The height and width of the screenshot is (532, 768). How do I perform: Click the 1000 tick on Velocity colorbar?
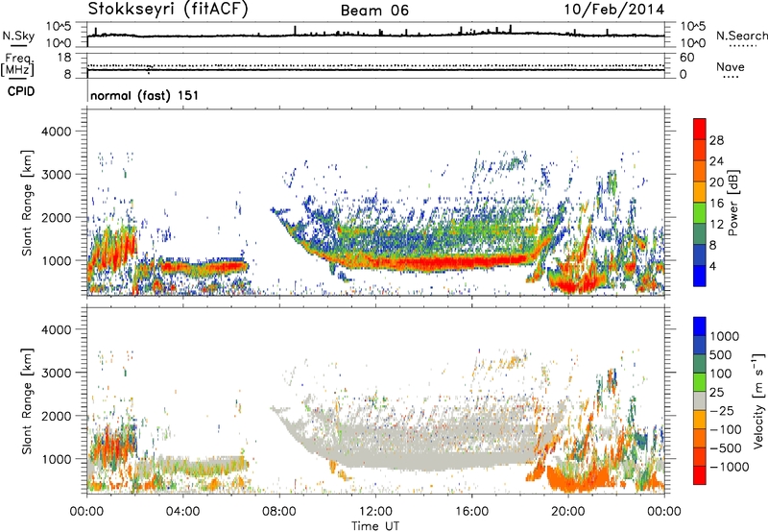pos(725,336)
